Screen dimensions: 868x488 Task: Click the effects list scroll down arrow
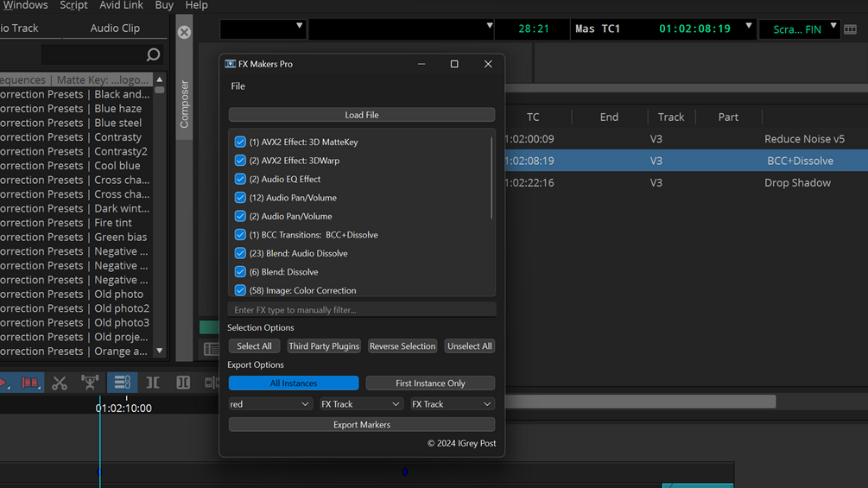tap(160, 351)
